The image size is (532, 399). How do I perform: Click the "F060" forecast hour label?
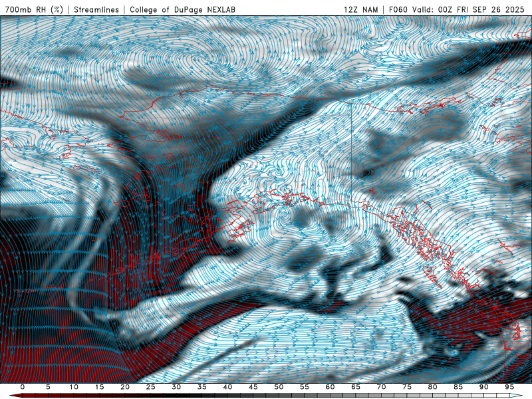398,9
